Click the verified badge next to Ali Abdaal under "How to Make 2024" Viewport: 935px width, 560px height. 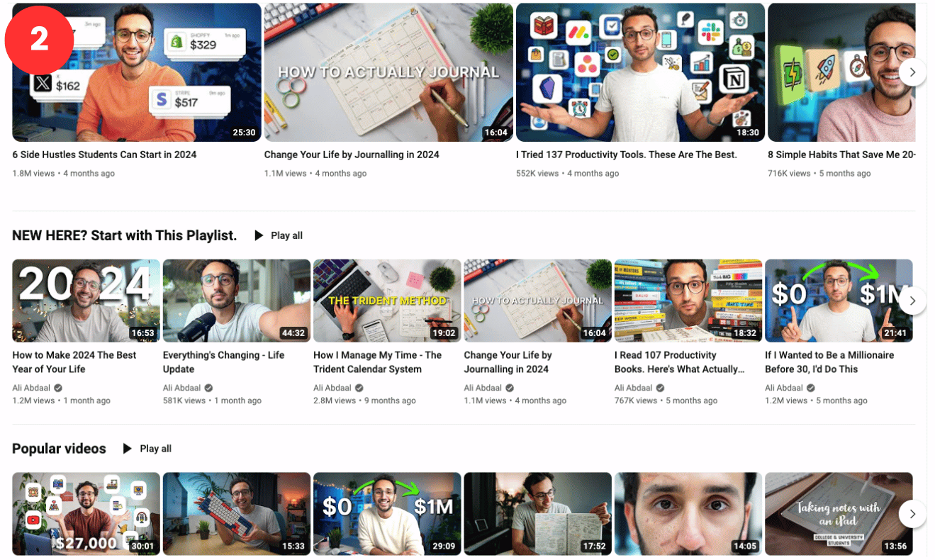(x=57, y=388)
